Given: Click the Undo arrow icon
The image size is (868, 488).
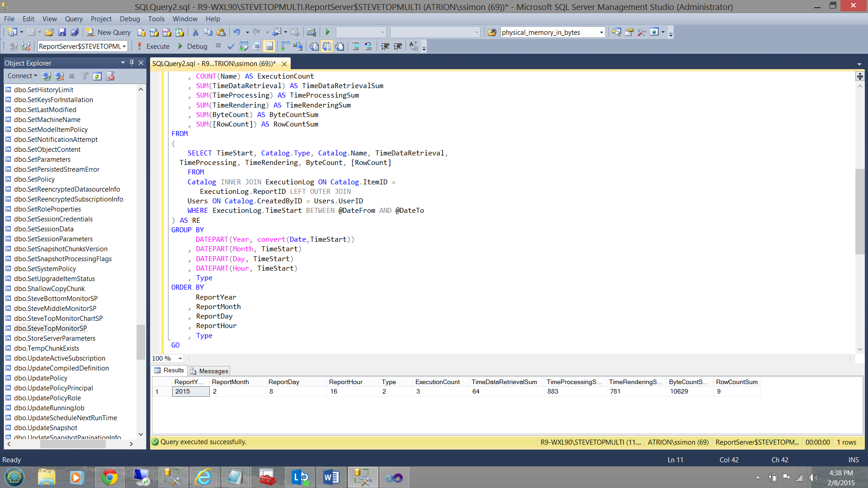Looking at the screenshot, I should click(236, 32).
